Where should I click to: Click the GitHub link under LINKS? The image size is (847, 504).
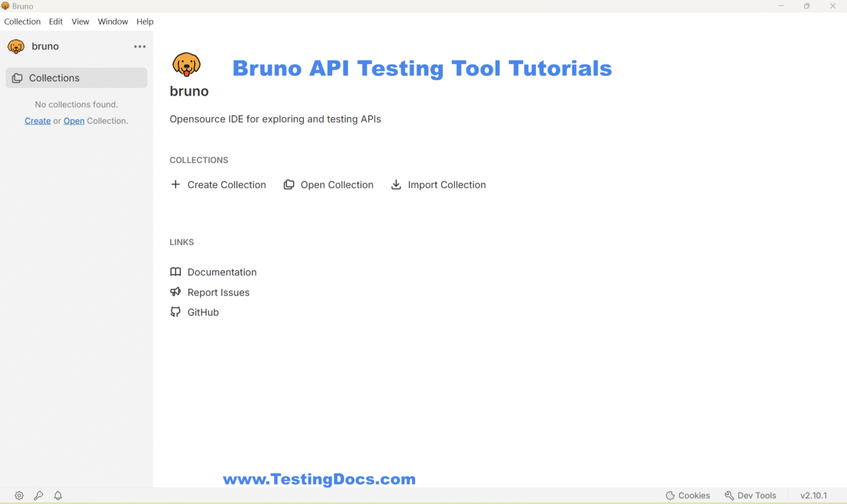[203, 312]
